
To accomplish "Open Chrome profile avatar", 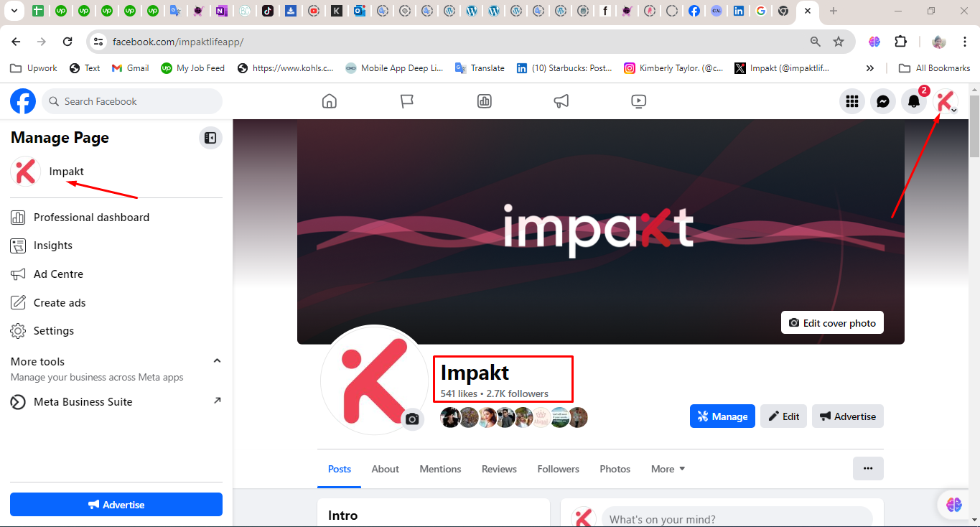I will click(x=939, y=42).
